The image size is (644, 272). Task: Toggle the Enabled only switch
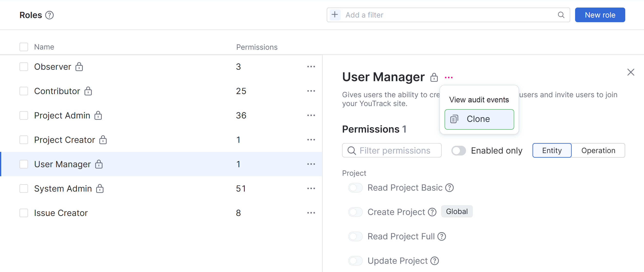coord(458,150)
